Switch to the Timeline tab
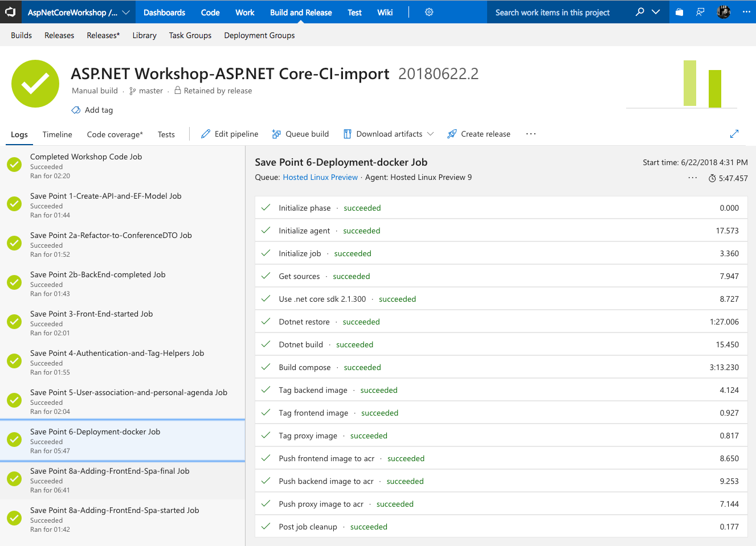The image size is (756, 546). (57, 134)
